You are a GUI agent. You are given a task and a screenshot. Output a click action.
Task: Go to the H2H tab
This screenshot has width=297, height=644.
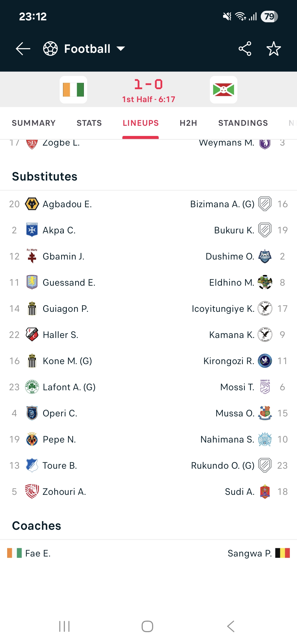188,123
